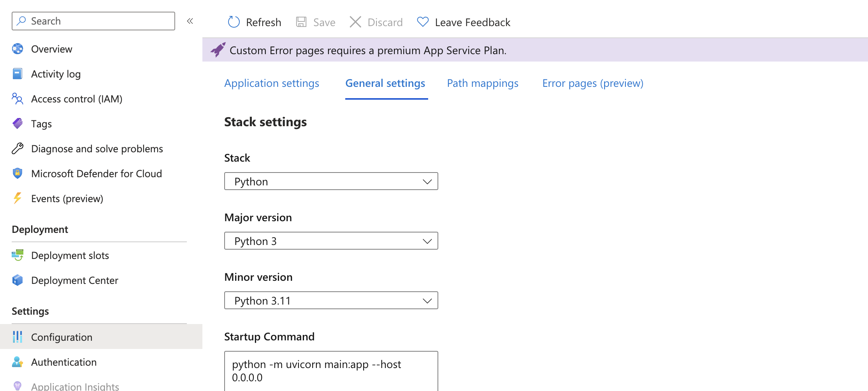Open the Stack dropdown
The width and height of the screenshot is (868, 391).
pos(331,181)
